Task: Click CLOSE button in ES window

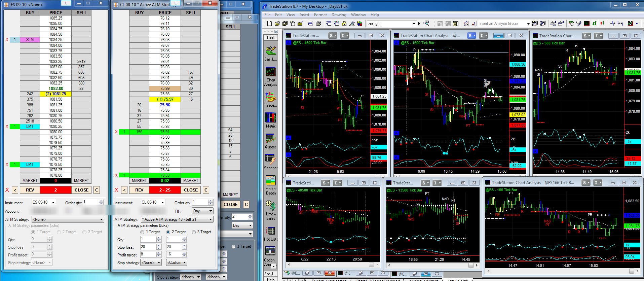Action: [81, 190]
